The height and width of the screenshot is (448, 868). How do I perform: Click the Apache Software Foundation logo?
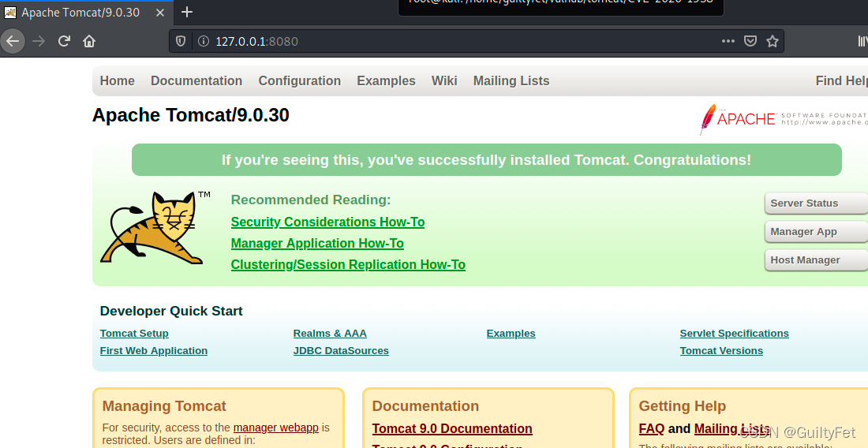pos(784,119)
